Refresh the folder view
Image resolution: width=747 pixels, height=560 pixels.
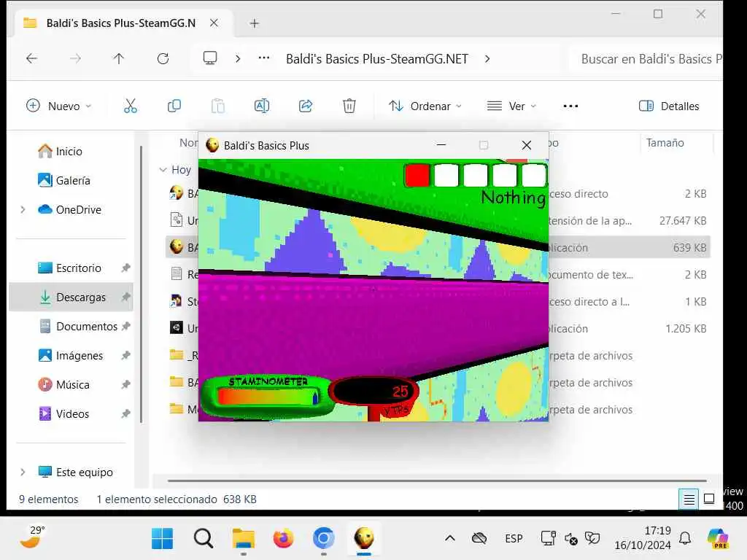(163, 58)
